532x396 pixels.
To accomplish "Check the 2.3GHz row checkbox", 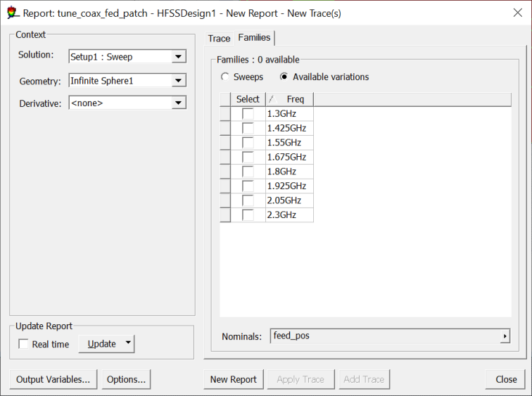I will pyautogui.click(x=248, y=215).
